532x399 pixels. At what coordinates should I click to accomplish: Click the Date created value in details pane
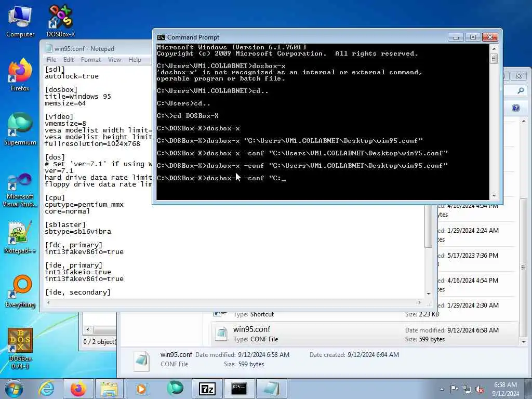(373, 355)
